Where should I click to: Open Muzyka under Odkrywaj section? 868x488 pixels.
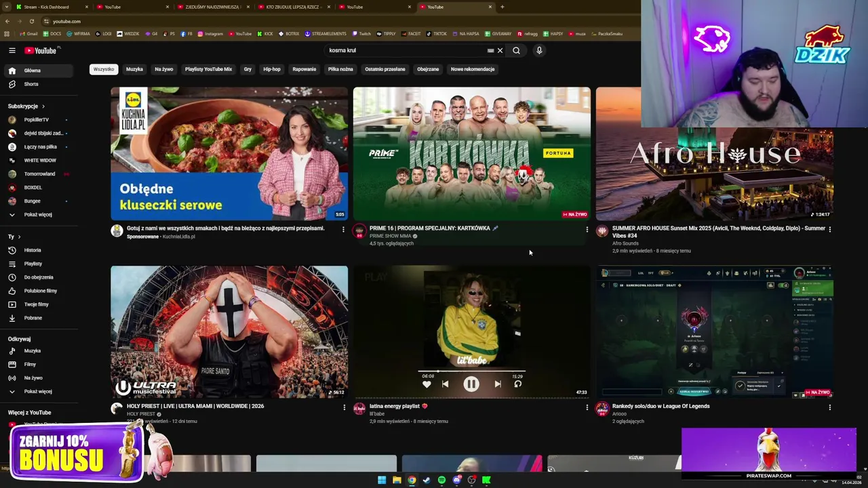[x=32, y=351]
